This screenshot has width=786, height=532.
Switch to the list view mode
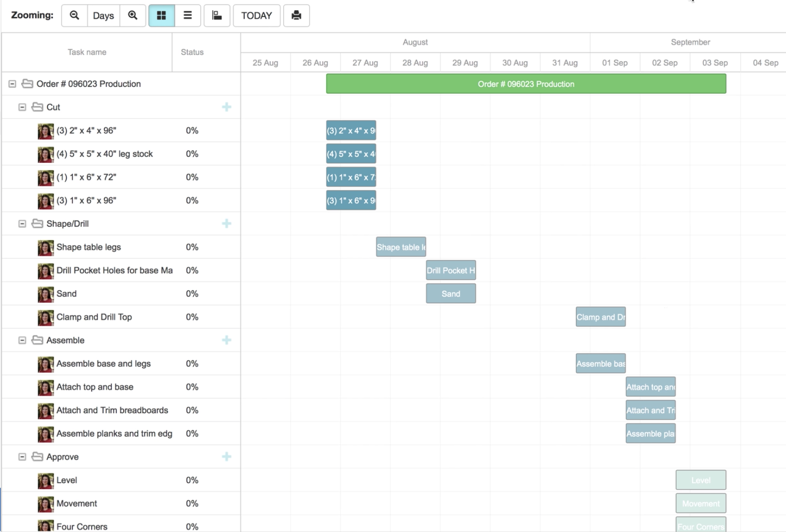point(187,15)
